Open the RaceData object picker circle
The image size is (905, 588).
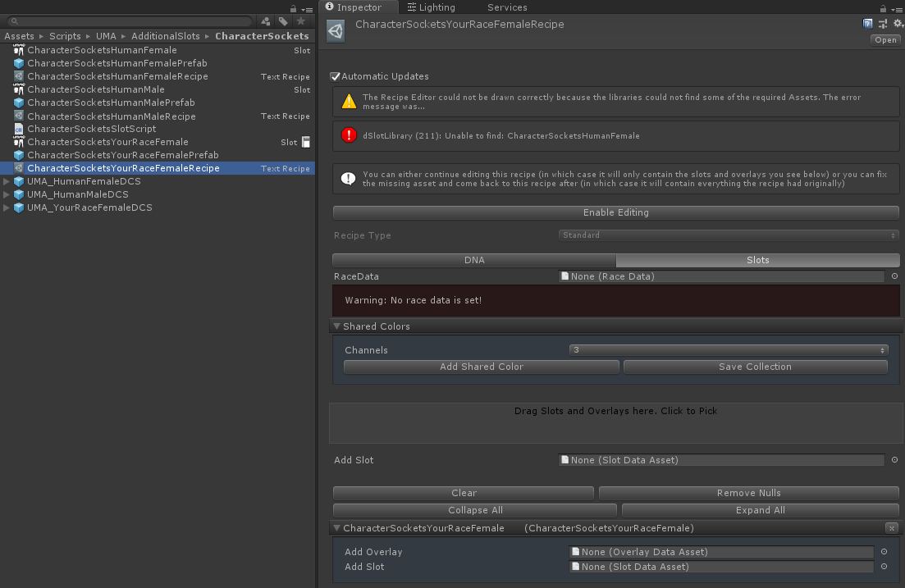894,276
